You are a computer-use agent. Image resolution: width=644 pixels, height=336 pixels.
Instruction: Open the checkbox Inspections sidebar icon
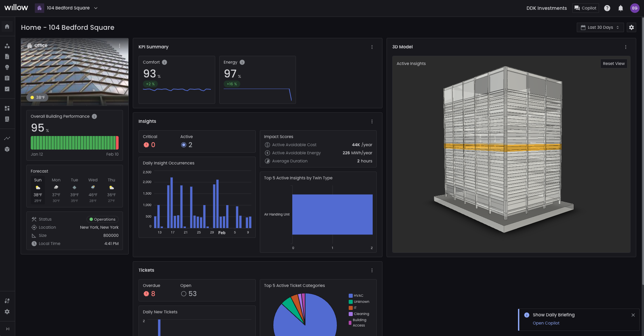click(7, 89)
